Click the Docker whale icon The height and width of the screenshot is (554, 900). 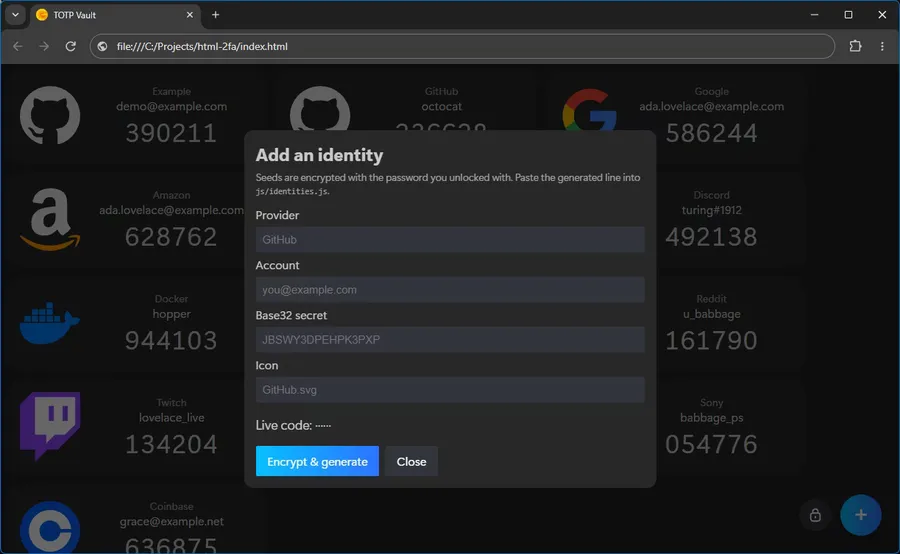(x=49, y=323)
